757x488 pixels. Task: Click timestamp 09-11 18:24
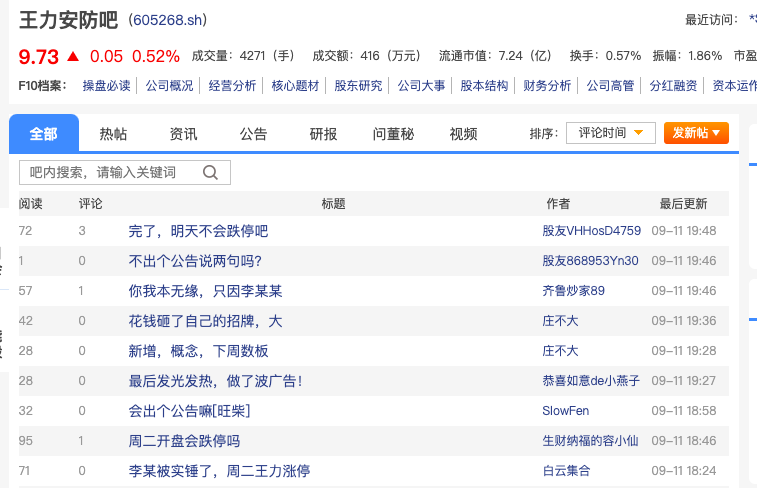pyautogui.click(x=684, y=470)
